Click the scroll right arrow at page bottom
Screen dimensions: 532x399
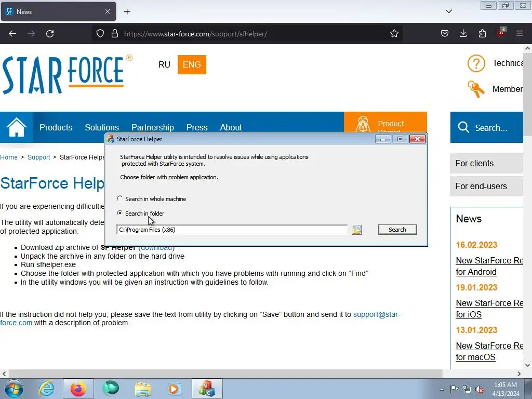coord(519,374)
